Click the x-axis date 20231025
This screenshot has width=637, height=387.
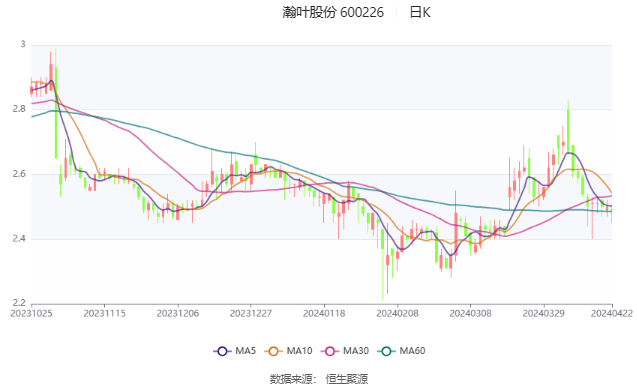pos(31,313)
